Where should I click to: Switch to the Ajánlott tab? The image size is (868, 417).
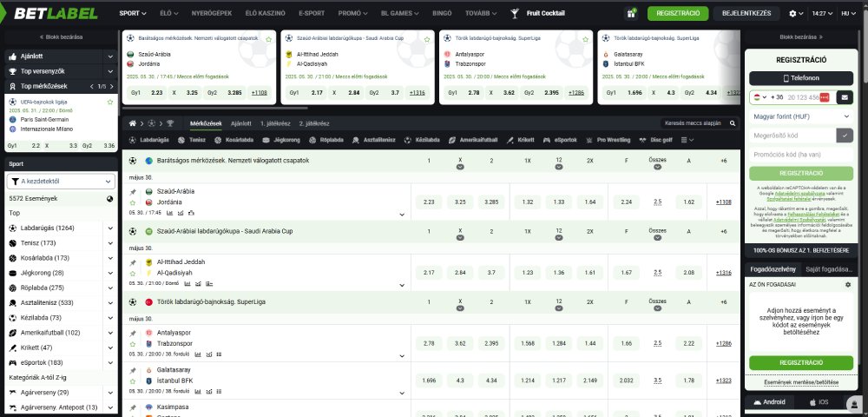[x=240, y=123]
